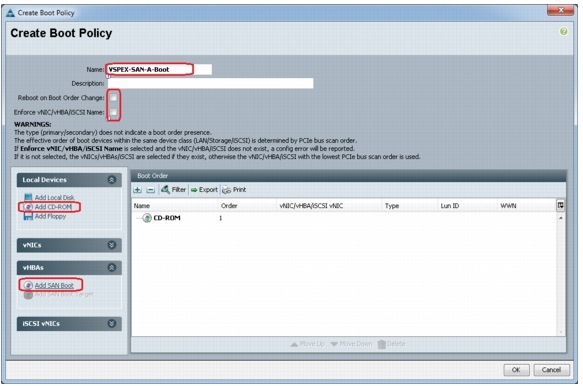Screen dimensions: 583x386
Task: Click the Type column header
Action: (x=410, y=206)
